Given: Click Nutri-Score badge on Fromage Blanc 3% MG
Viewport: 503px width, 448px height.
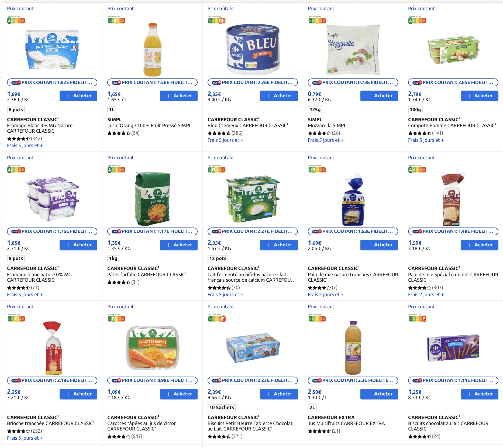Looking at the screenshot, I should [x=16, y=20].
